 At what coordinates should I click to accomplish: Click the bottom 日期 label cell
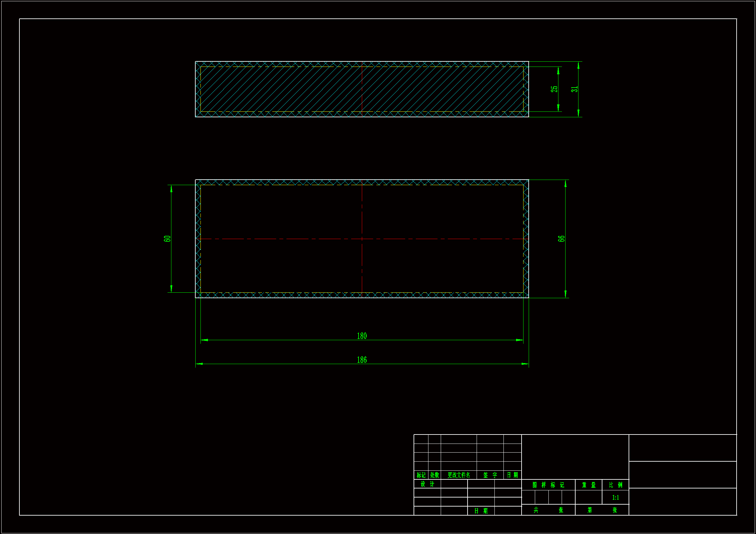(481, 511)
